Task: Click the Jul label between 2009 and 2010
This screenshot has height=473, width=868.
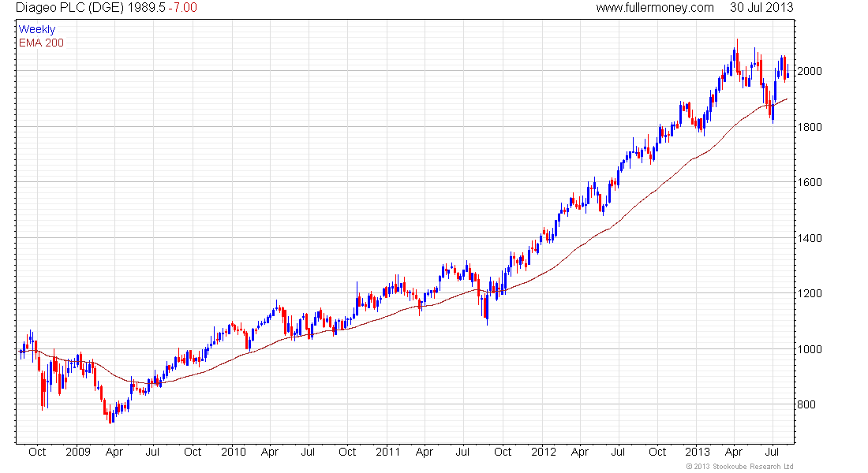Action: coord(152,452)
